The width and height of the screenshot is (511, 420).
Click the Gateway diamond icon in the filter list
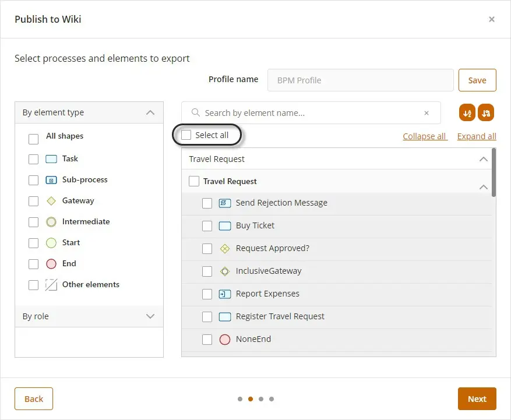(51, 201)
